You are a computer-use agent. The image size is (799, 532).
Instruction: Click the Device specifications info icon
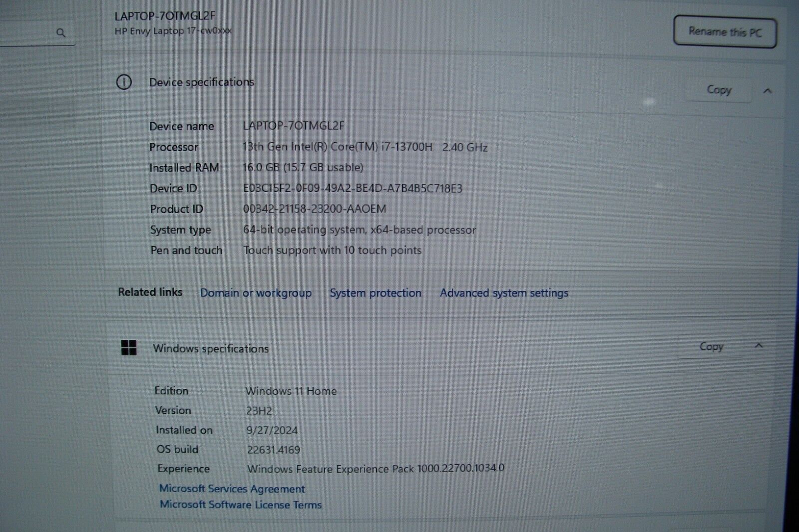[124, 82]
